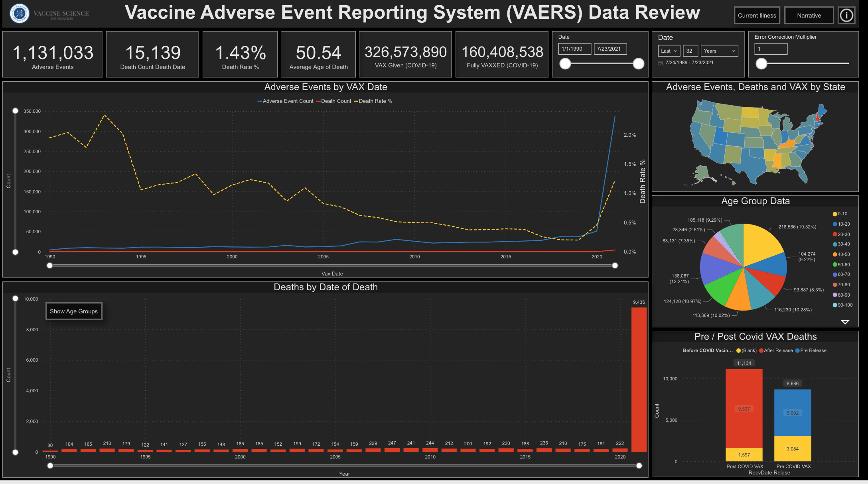Click the Adverse Events by VAX Date title
Viewport: 868px width, 484px height.
pyautogui.click(x=325, y=87)
